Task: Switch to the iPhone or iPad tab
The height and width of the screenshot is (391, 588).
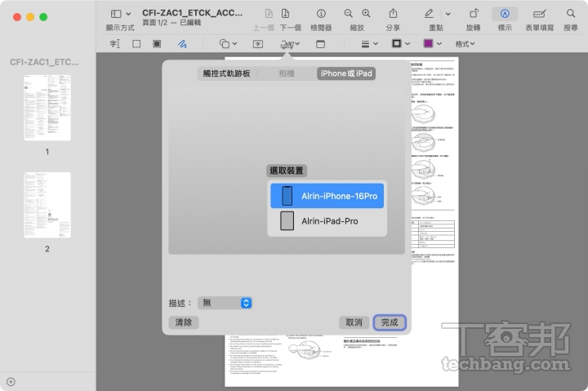Action: click(x=346, y=73)
